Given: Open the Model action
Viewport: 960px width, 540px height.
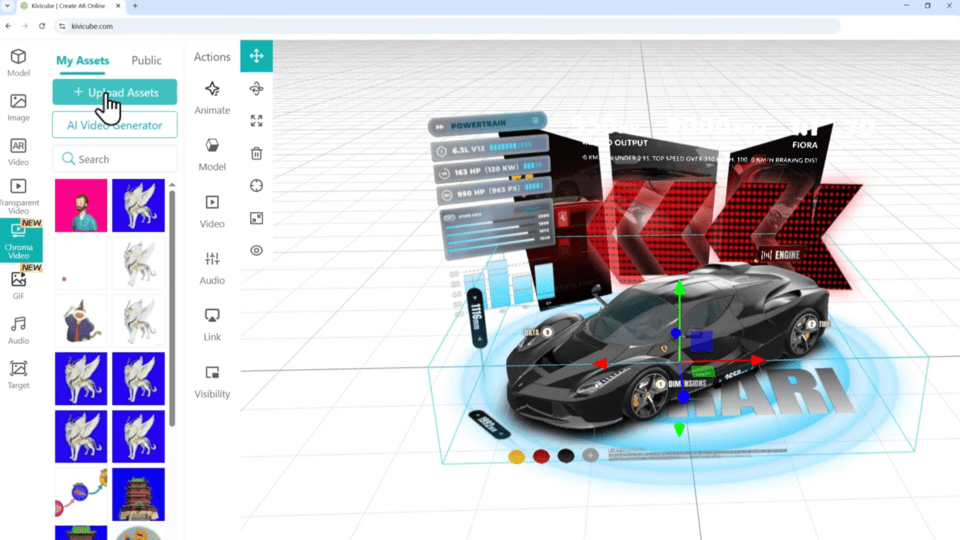Looking at the screenshot, I should click(x=212, y=154).
